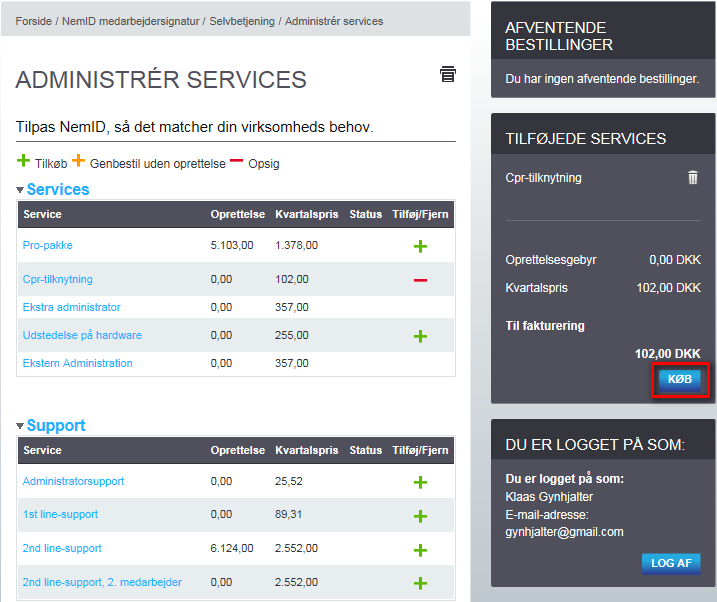Add 2nd line-support with its plus icon
The height and width of the screenshot is (602, 717).
click(x=420, y=550)
